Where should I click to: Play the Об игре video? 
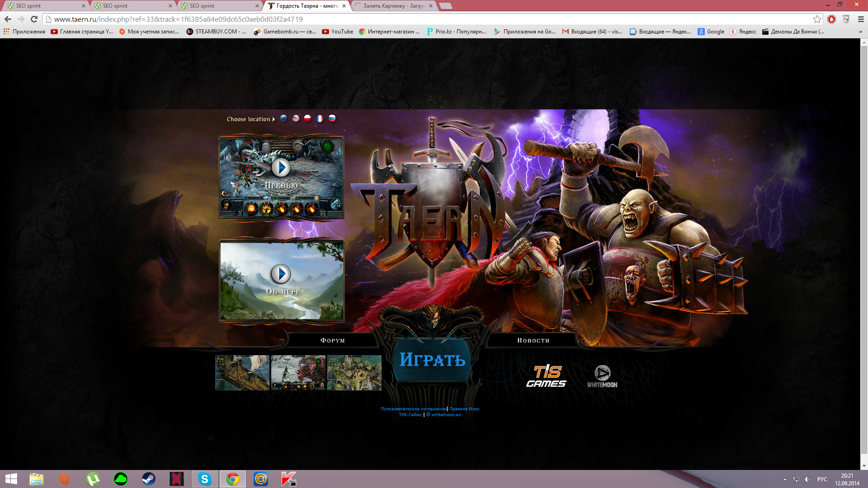click(x=281, y=274)
